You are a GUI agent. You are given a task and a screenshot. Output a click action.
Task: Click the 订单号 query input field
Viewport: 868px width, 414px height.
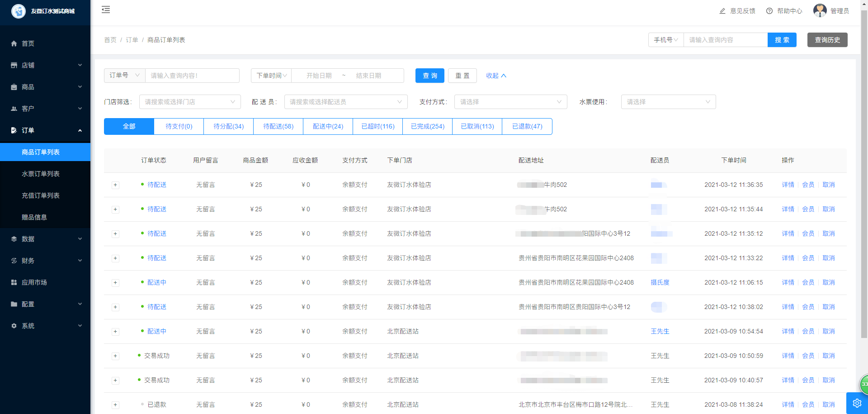192,76
